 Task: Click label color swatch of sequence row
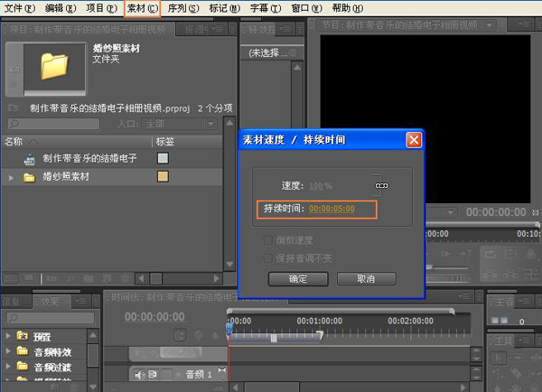tap(163, 158)
